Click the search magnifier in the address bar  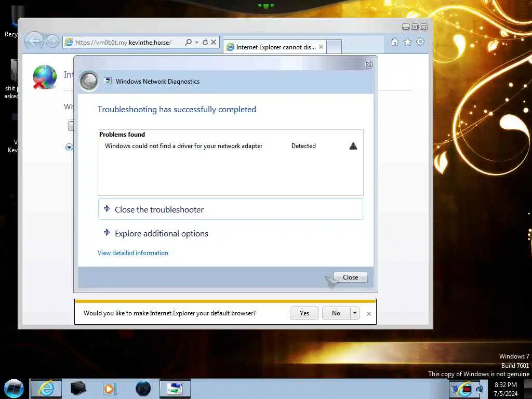[188, 42]
